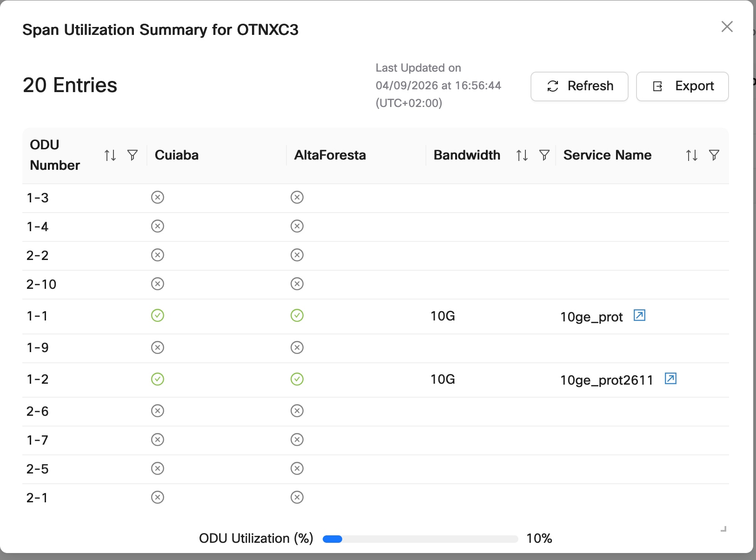Open the filter for ODU Number column
Viewport: 756px width, 560px height.
point(133,155)
